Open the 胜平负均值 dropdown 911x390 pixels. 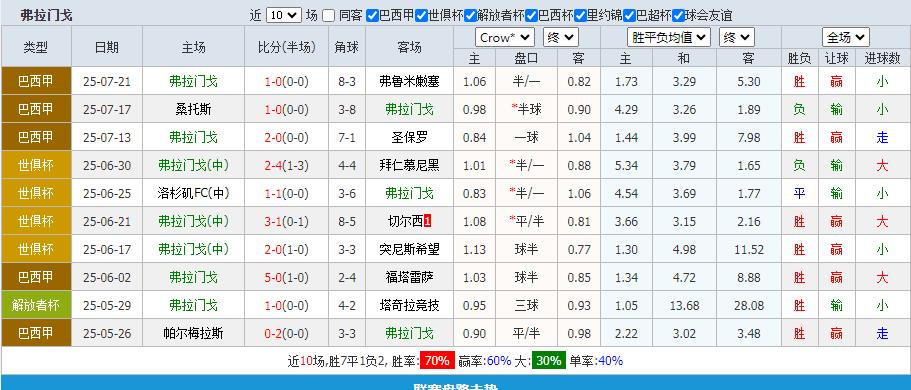[x=669, y=38]
